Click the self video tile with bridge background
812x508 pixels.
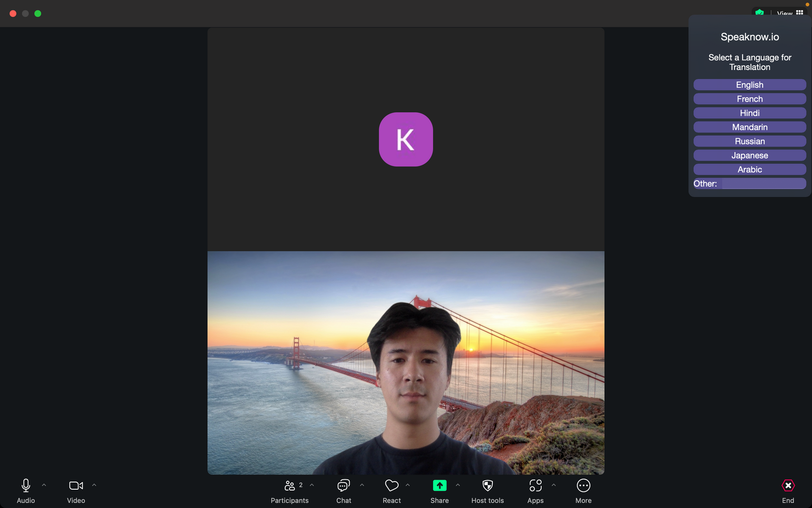[x=406, y=363]
